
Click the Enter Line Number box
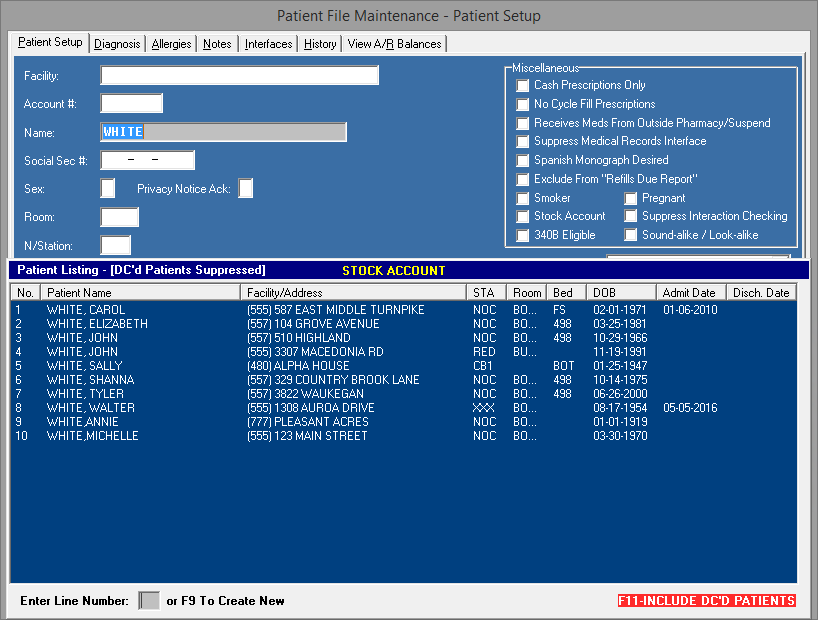click(149, 601)
